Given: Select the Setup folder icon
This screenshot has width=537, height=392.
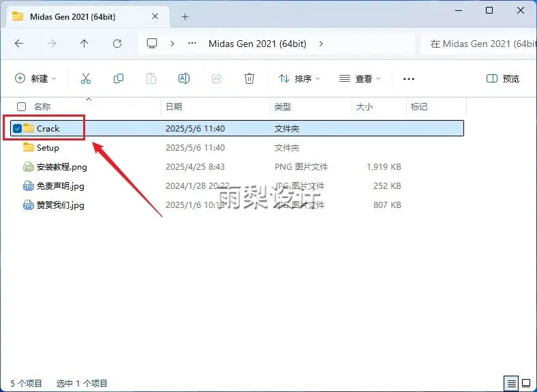Looking at the screenshot, I should point(29,147).
